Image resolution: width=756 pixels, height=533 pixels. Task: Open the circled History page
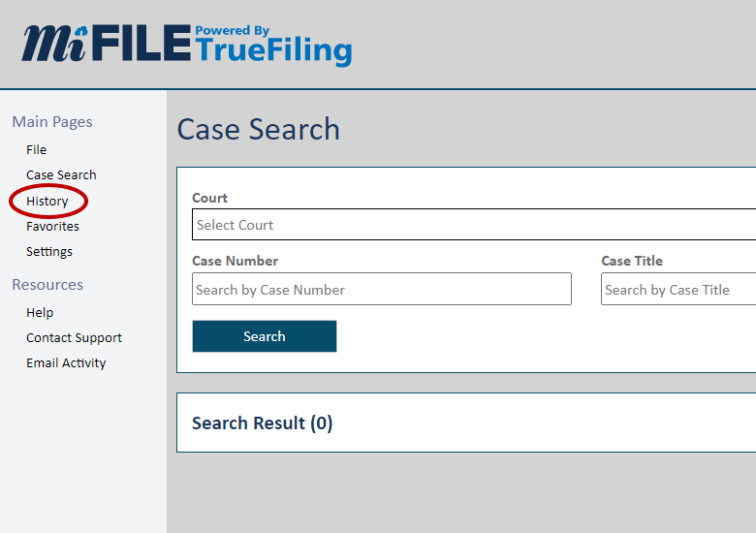pos(47,202)
